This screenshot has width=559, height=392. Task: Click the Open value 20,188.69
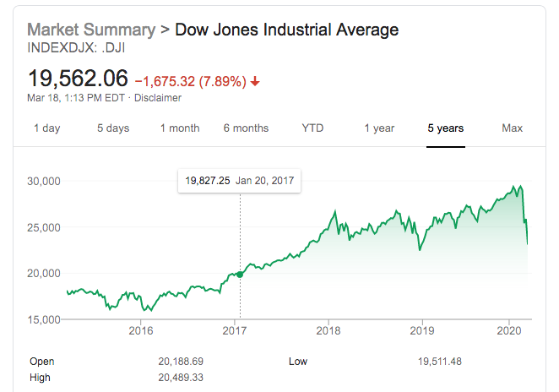[x=182, y=361]
